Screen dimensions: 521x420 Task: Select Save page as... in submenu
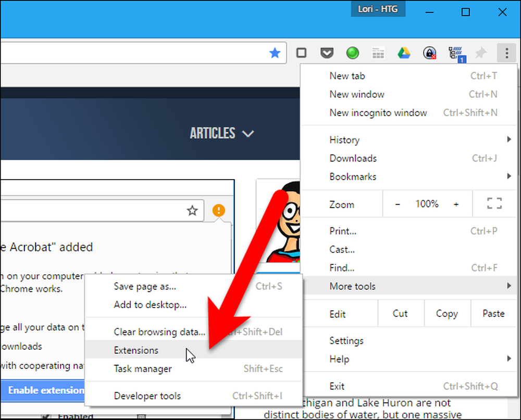tap(194, 286)
